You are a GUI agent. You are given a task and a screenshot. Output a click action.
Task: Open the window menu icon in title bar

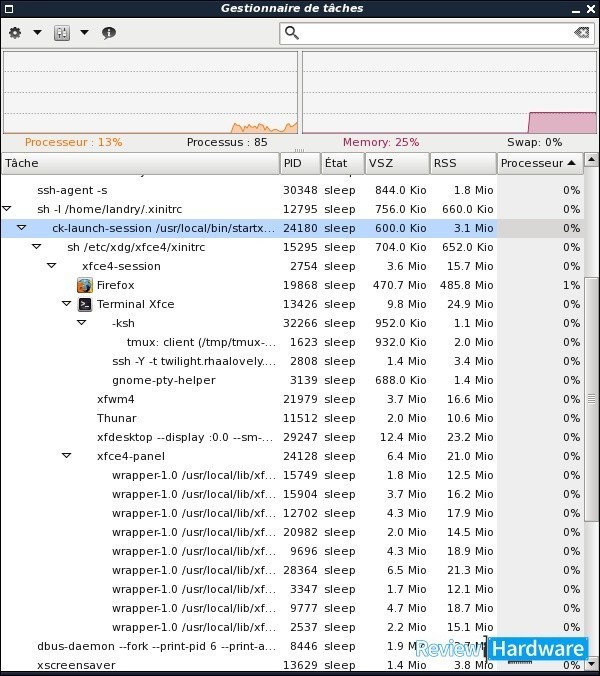[8, 8]
